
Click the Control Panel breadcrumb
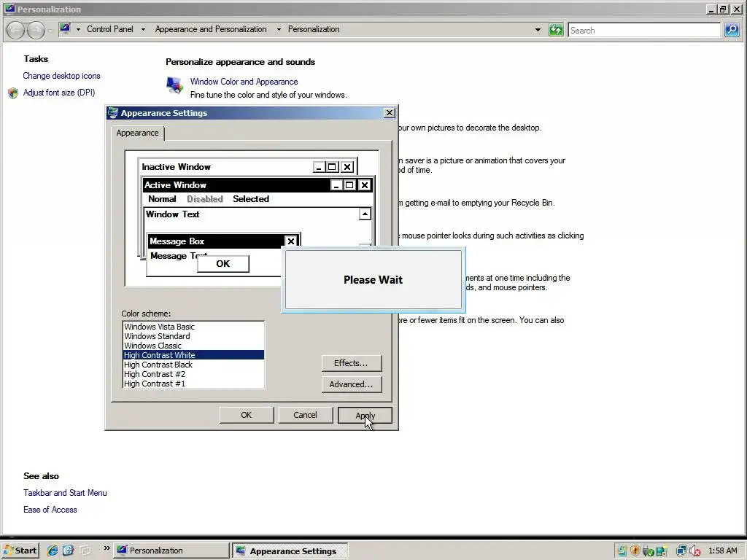point(110,29)
